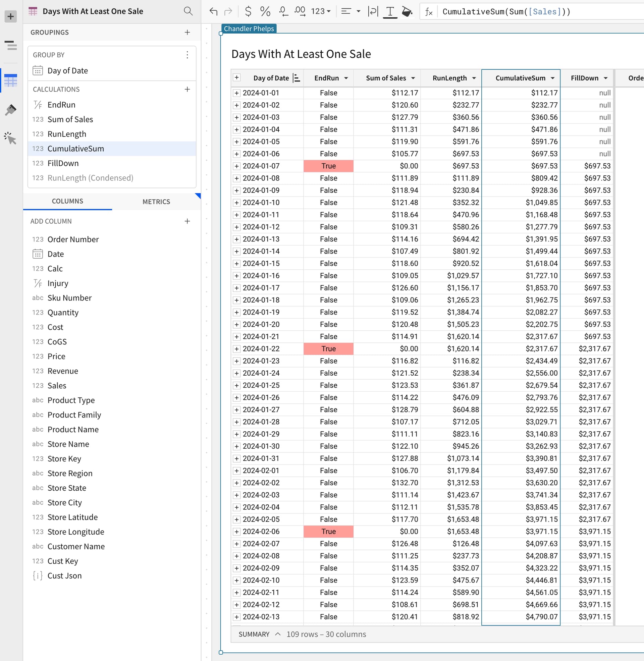This screenshot has height=661, width=644.
Task: Open the GROUP BY options menu
Action: [187, 55]
